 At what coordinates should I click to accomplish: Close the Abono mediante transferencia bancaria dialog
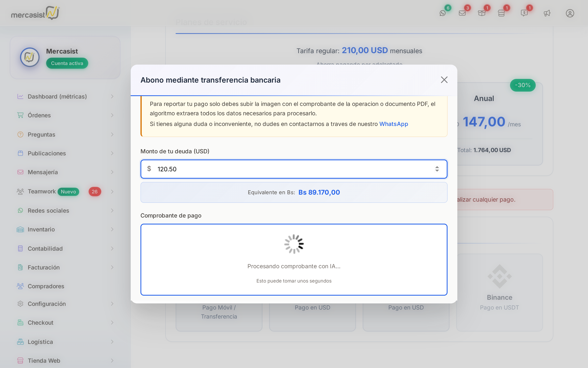444,80
